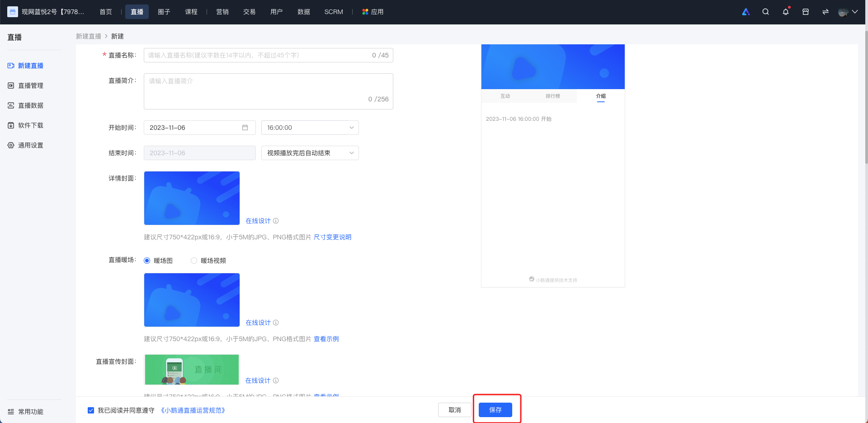The height and width of the screenshot is (423, 868).
Task: Go to 营销 in the top menu
Action: [x=222, y=12]
